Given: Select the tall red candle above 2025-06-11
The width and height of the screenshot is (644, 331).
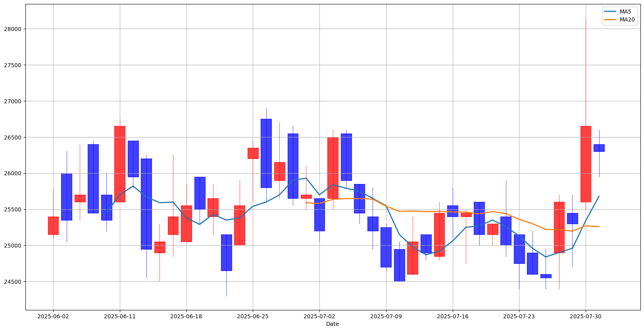Looking at the screenshot, I should pos(120,164).
